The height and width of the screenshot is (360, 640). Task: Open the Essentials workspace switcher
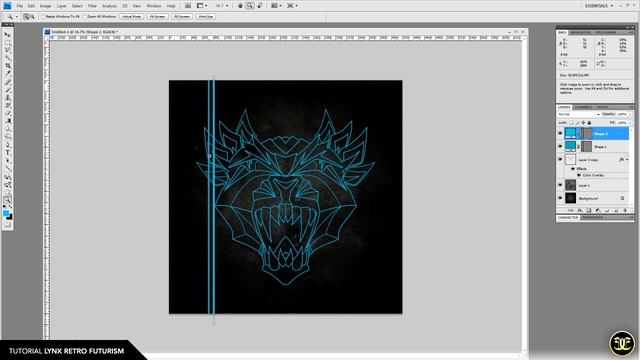(x=599, y=6)
